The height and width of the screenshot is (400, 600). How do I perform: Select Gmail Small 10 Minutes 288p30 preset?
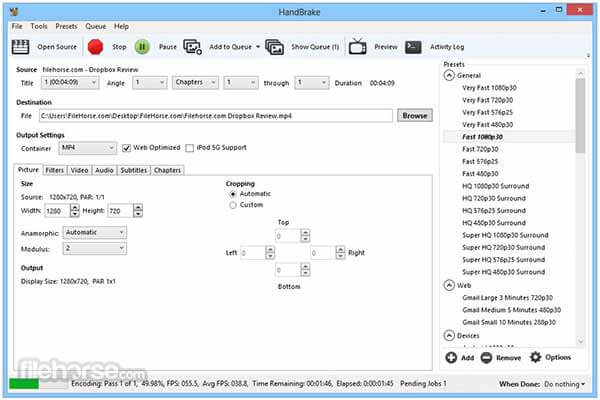(x=509, y=322)
